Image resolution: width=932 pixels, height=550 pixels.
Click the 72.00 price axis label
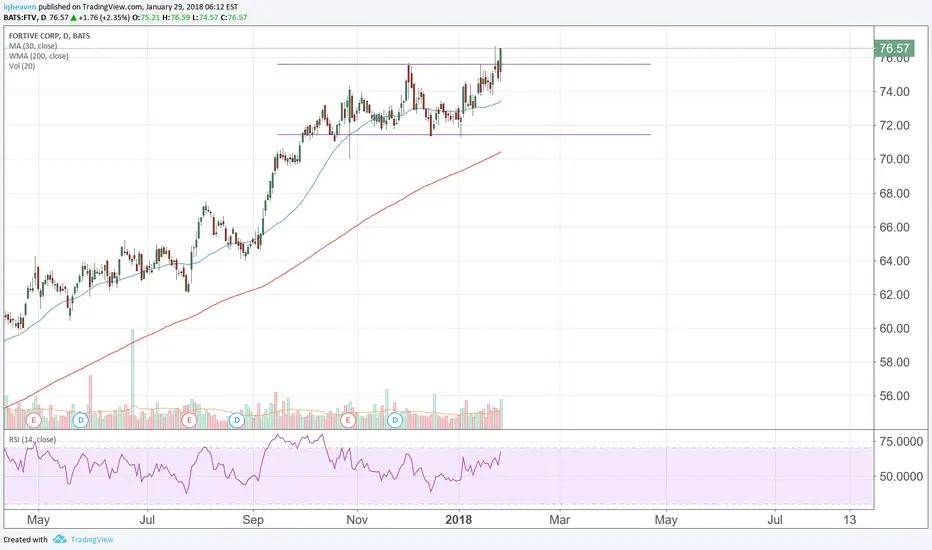point(894,125)
